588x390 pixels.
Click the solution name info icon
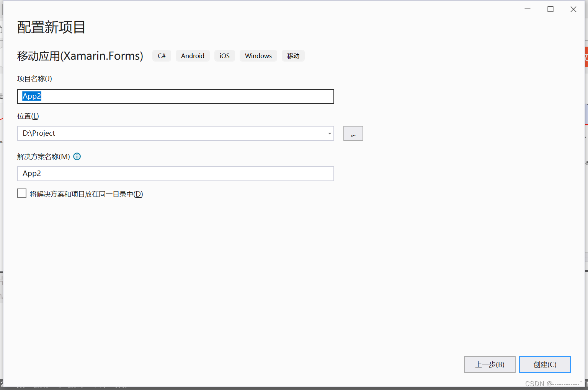coord(77,156)
